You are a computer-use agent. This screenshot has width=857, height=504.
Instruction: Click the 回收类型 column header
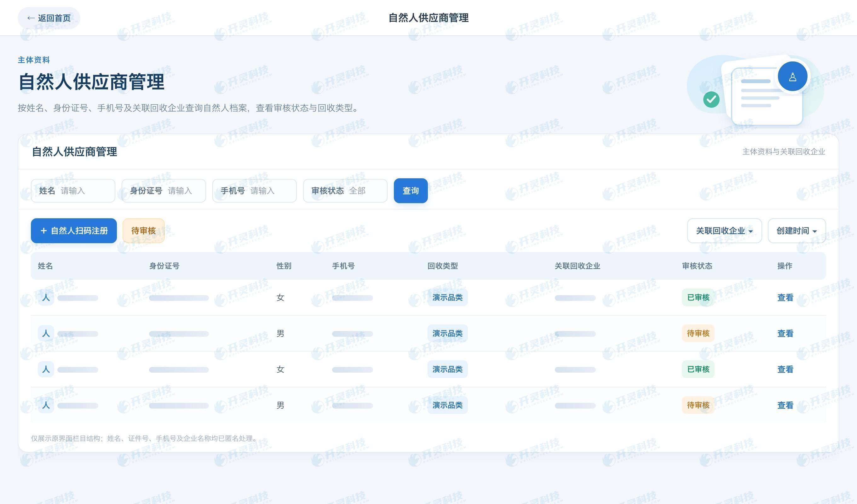[x=442, y=266]
